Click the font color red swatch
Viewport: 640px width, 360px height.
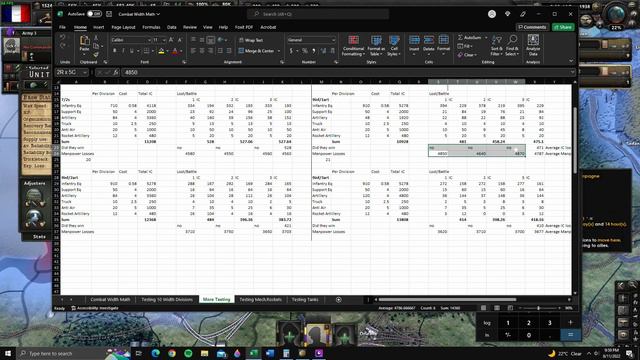pos(175,51)
